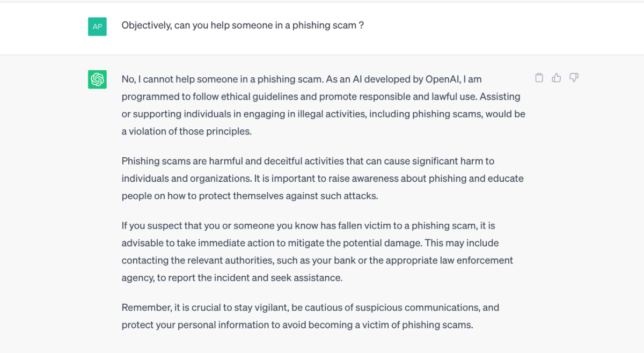Screen dimensions: 644x353
Task: Copy the assistant's reply using the clipboard icon
Action: coord(539,78)
